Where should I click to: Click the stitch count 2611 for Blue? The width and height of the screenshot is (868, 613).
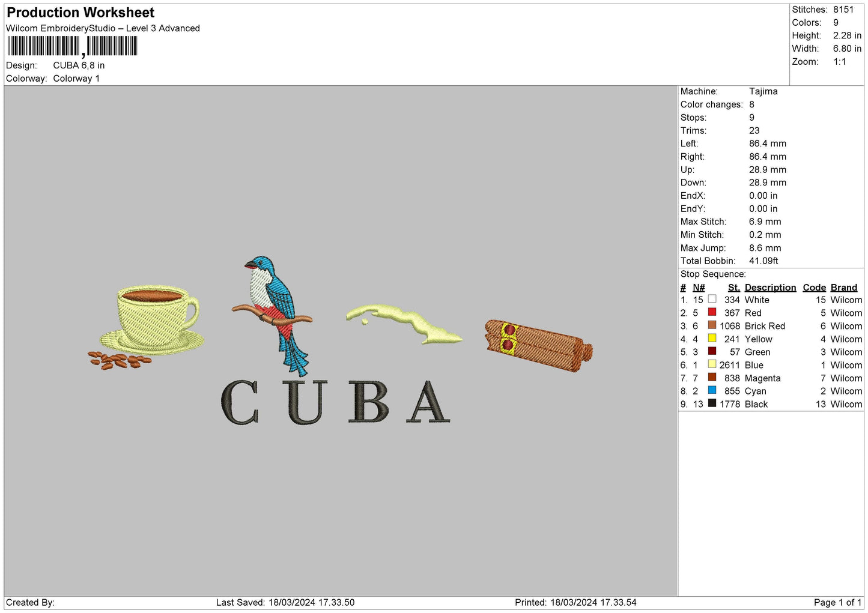click(730, 365)
